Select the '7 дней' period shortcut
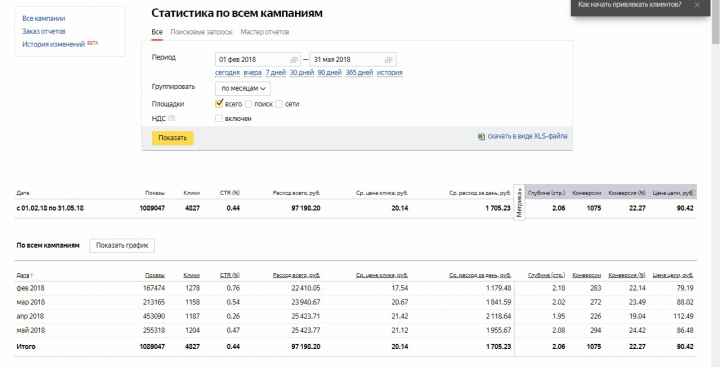This screenshot has width=720, height=367. 276,73
